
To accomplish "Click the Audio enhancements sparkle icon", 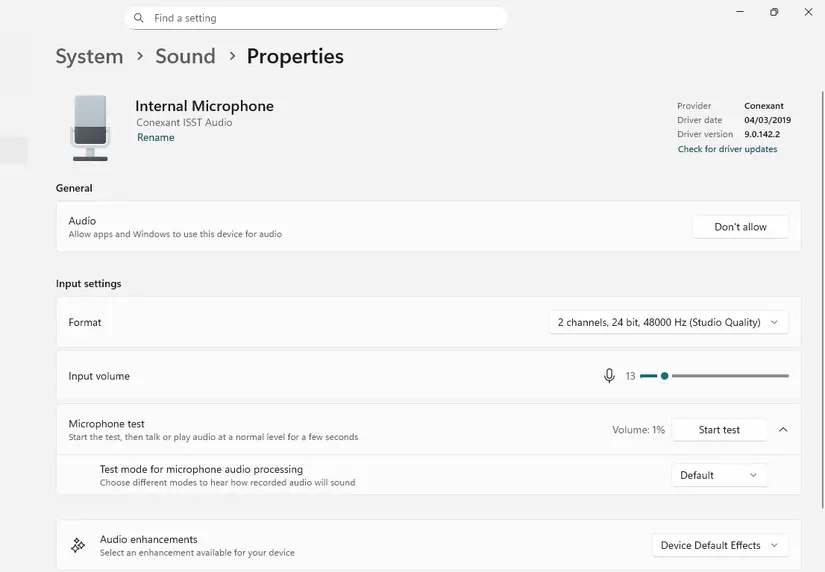I will coord(77,545).
